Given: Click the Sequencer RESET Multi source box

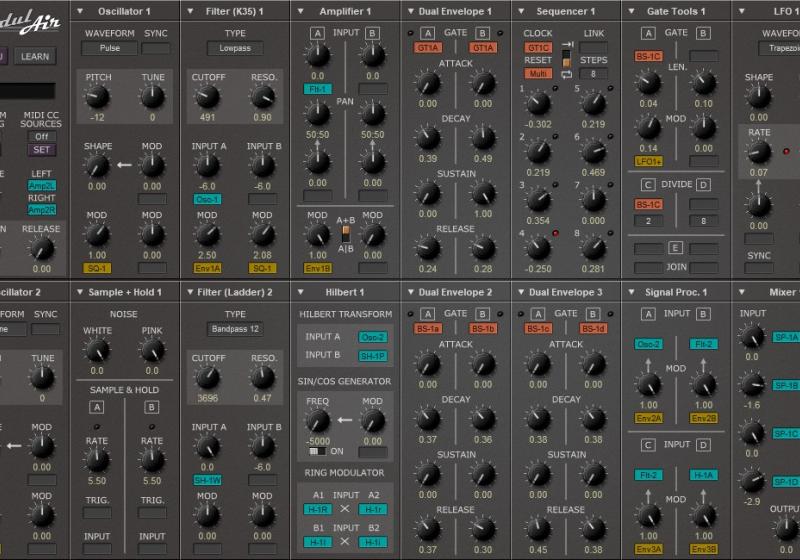Looking at the screenshot, I should 538,74.
